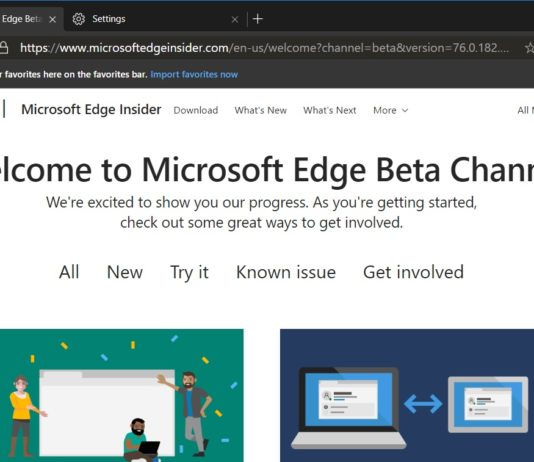This screenshot has width=534, height=462.
Task: Click the site lock icon
Action: click(x=4, y=48)
